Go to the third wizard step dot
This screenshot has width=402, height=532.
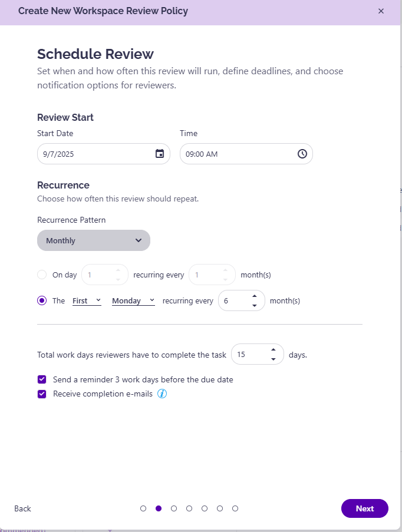174,508
